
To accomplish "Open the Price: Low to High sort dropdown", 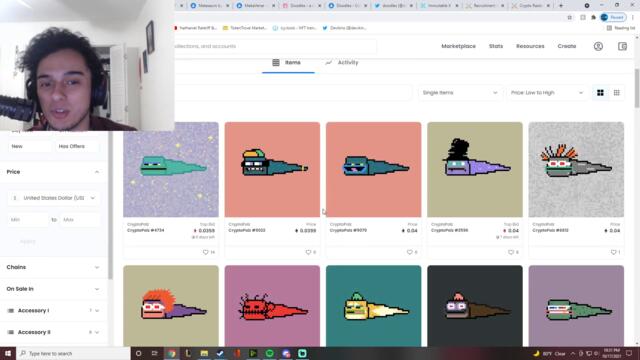I will pos(547,93).
